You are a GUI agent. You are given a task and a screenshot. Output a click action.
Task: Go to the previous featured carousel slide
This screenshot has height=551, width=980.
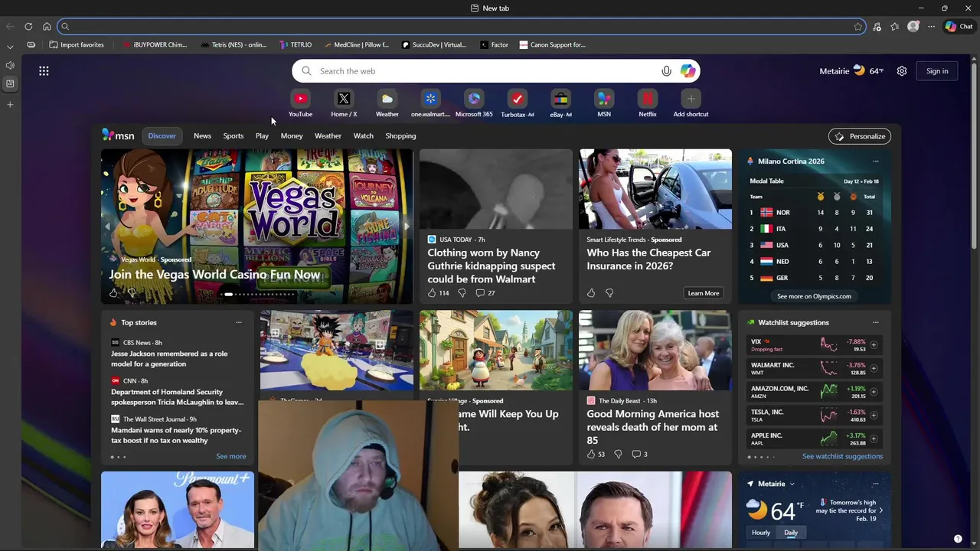coord(108,227)
